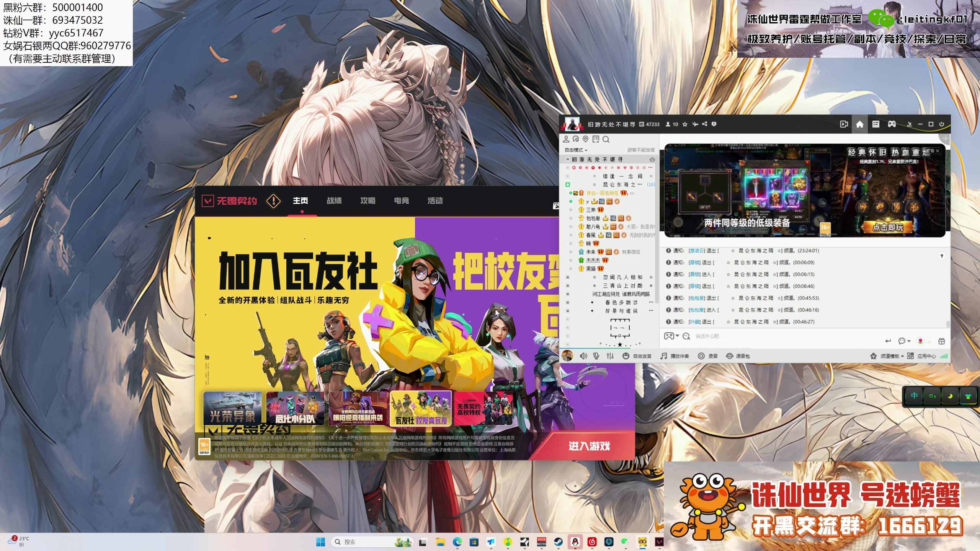980x551 pixels.
Task: Open WeChat from the taskbar
Action: 625,542
